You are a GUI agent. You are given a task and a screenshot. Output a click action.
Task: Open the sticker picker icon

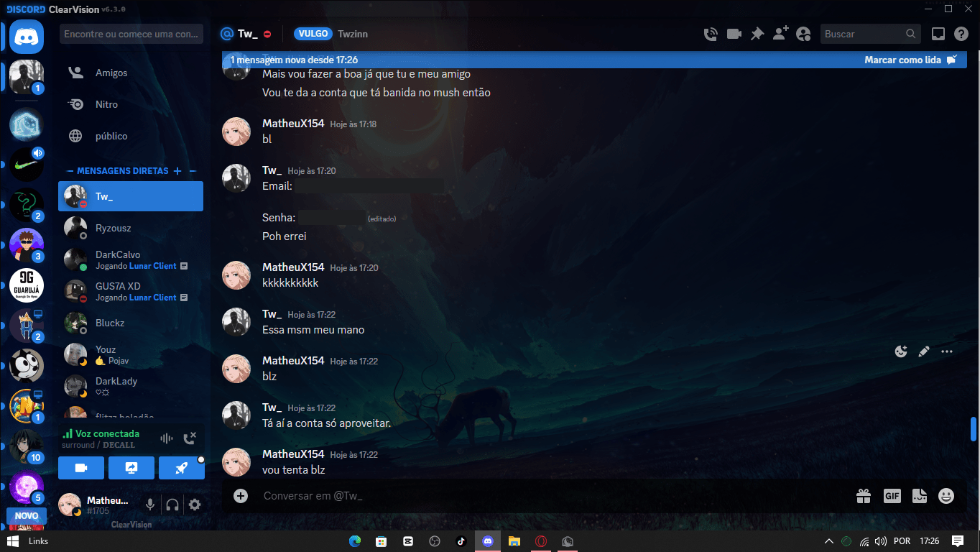pyautogui.click(x=919, y=496)
